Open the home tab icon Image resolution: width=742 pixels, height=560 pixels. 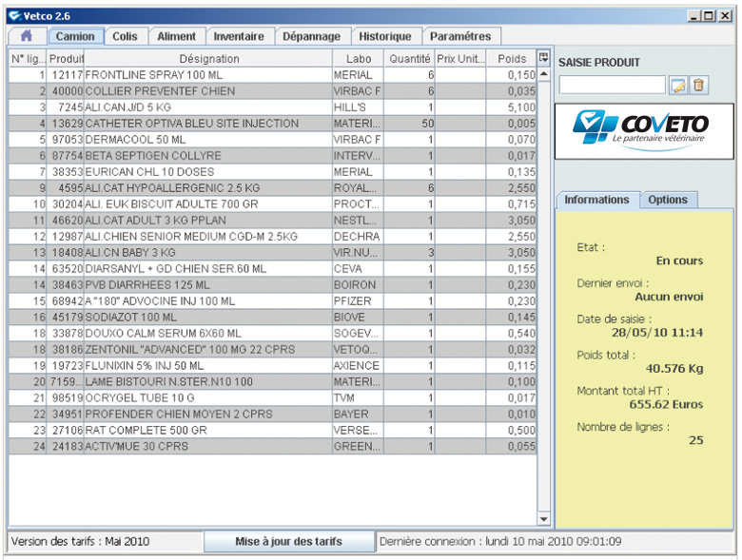coord(27,36)
